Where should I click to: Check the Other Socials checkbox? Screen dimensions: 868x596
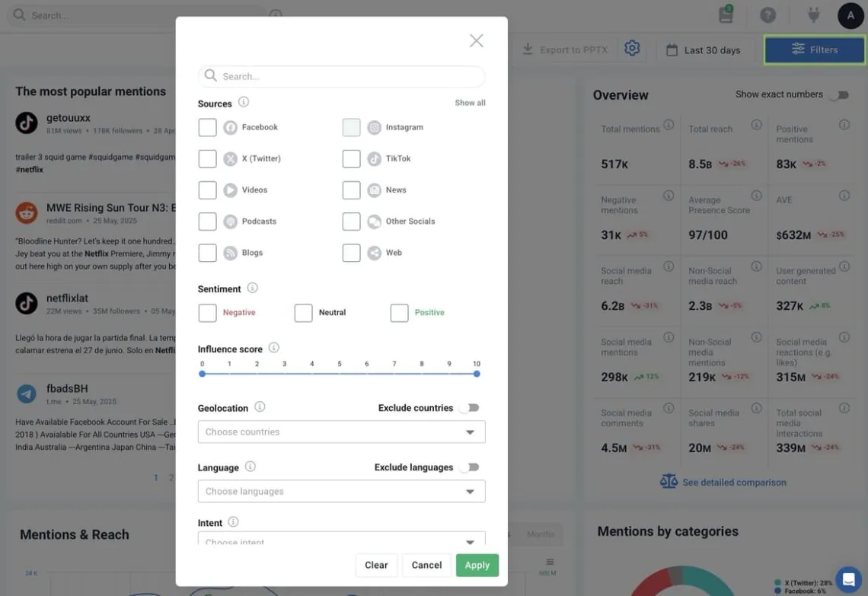[x=352, y=222]
